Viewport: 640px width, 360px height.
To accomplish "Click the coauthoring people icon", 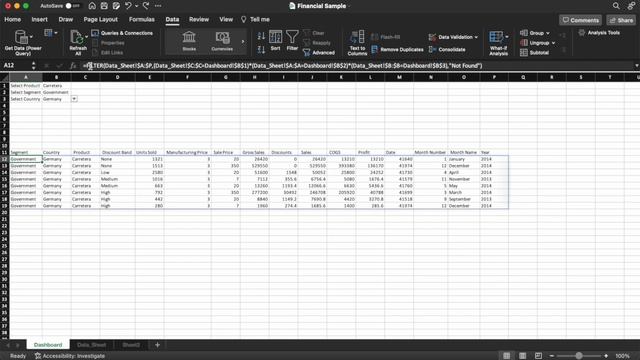I will [x=631, y=6].
